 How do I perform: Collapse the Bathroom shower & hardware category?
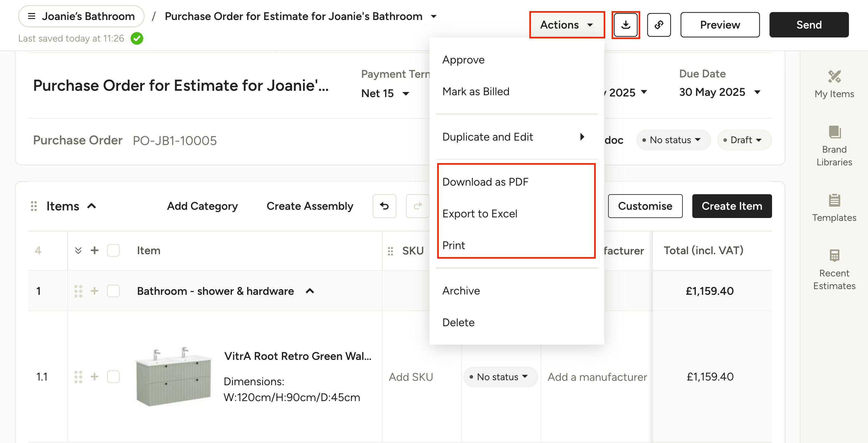[310, 291]
